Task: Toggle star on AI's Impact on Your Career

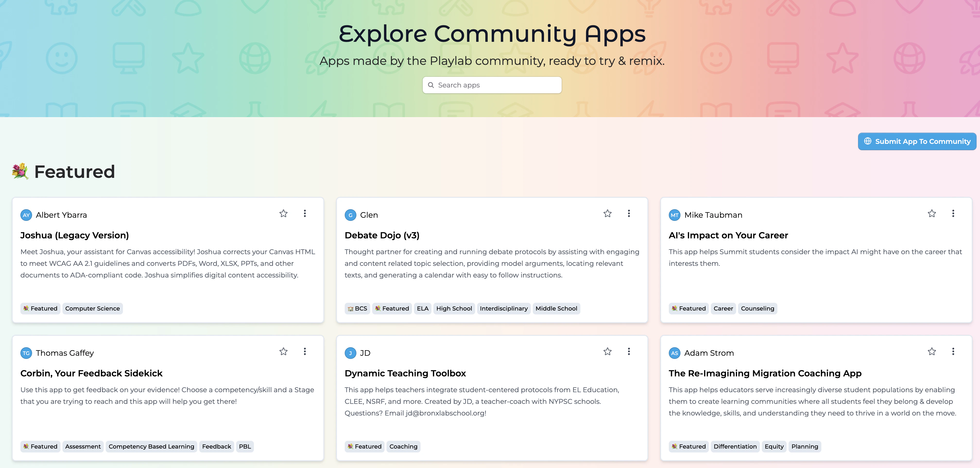Action: click(932, 213)
